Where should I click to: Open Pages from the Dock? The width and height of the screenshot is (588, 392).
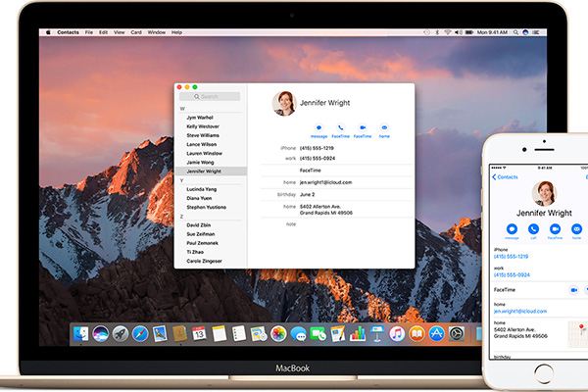(337, 334)
